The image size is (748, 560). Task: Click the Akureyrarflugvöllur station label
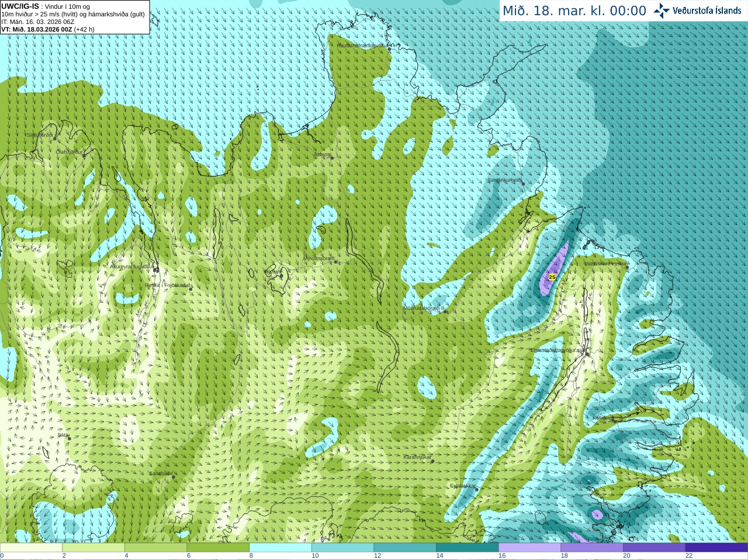[131, 266]
